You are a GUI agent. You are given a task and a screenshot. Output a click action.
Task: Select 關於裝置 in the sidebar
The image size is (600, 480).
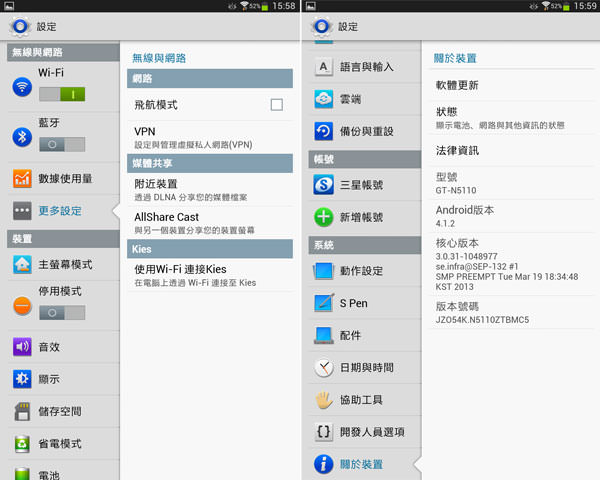pos(361,463)
